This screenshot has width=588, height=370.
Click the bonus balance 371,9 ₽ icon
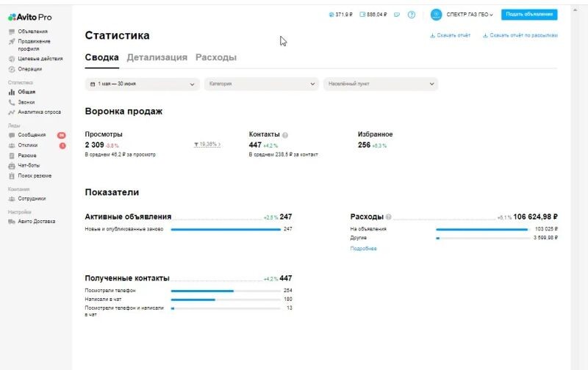pyautogui.click(x=332, y=15)
